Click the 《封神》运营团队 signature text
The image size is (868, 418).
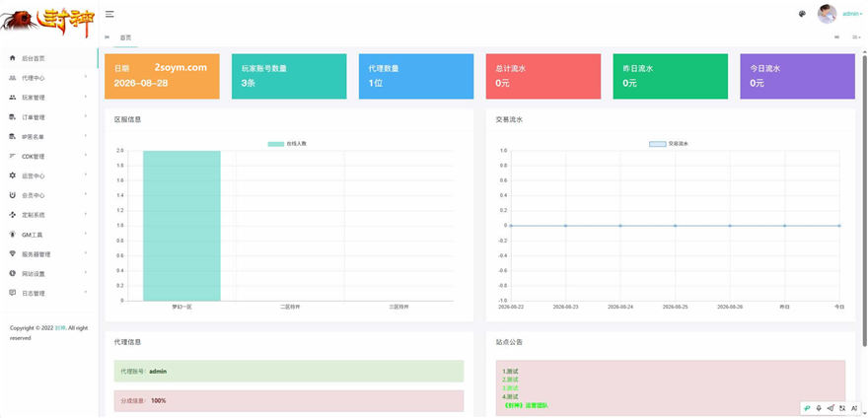[x=526, y=405]
